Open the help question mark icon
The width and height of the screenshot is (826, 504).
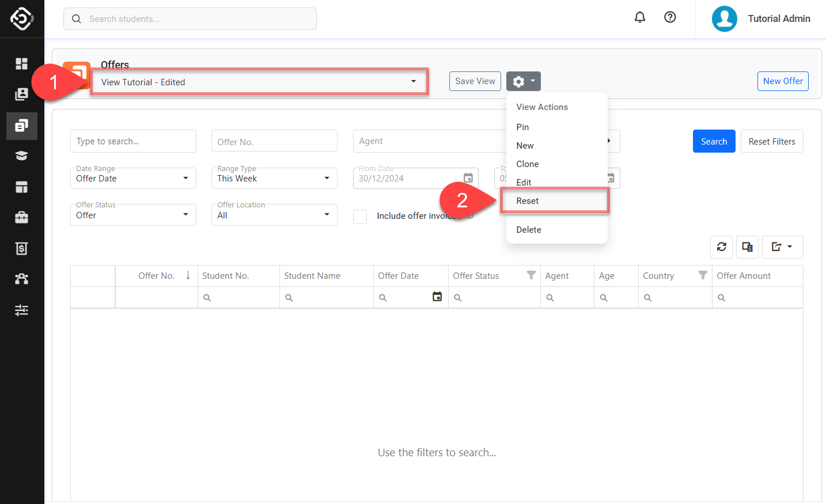670,17
